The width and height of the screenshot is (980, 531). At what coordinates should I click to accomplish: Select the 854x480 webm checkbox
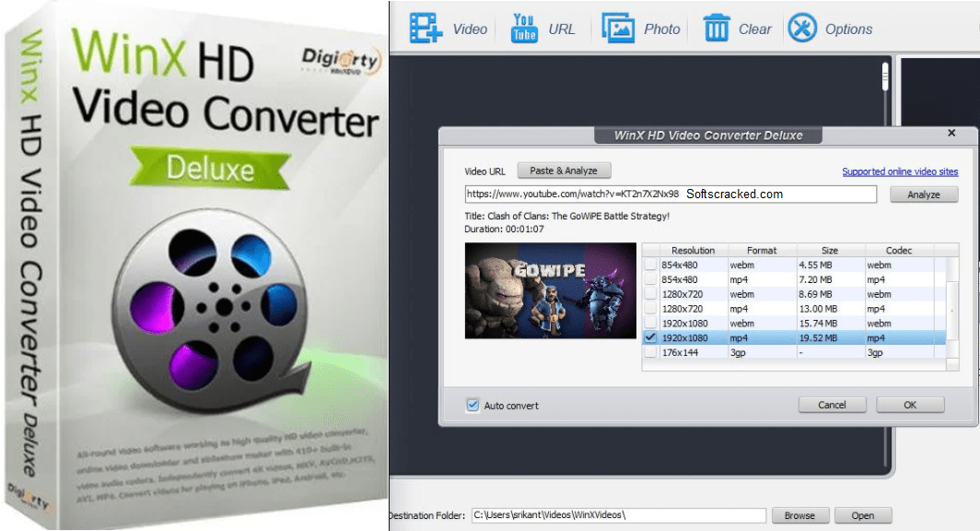click(x=651, y=265)
